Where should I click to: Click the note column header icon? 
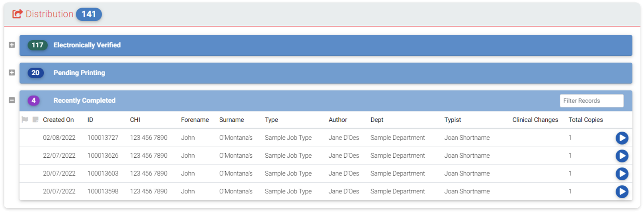click(x=35, y=119)
